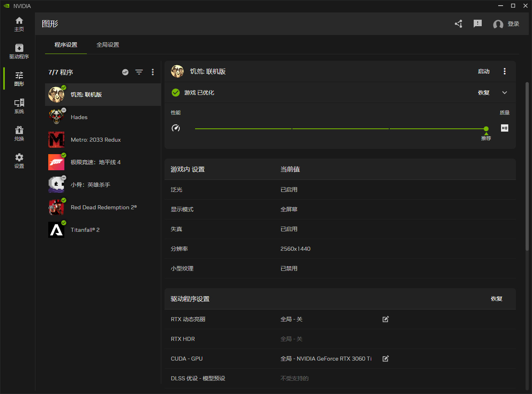Click the 显示模式 setting row
Viewport: 532px width, 394px height.
(340, 209)
